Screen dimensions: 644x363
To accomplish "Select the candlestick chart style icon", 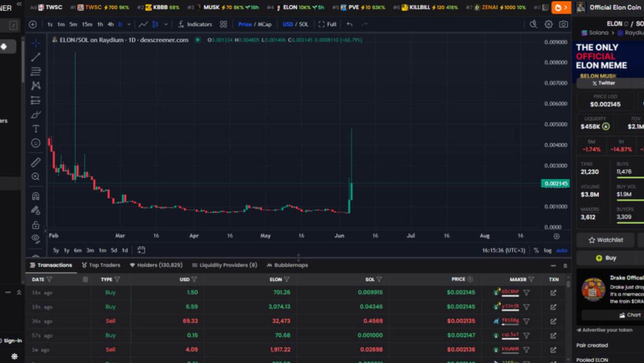I will point(155,24).
